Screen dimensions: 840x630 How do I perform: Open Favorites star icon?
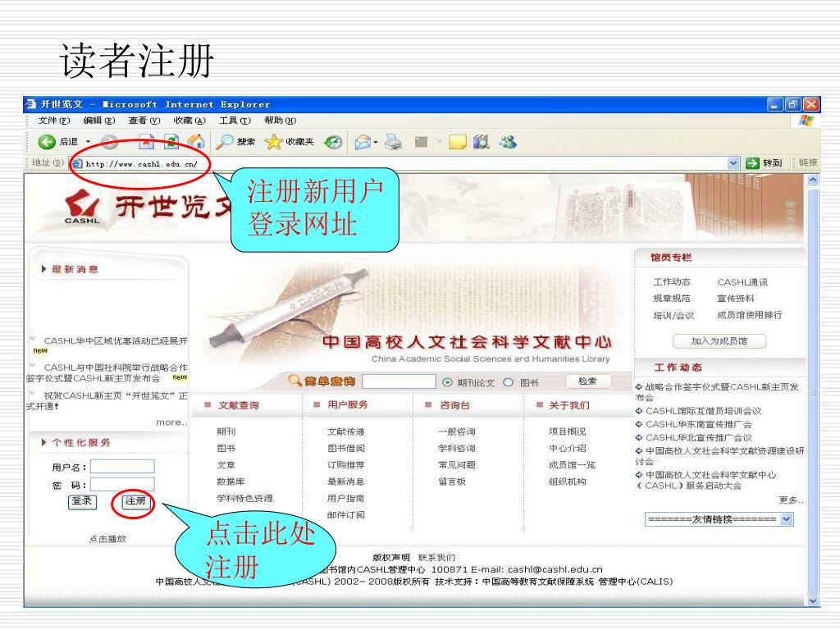pos(273,141)
